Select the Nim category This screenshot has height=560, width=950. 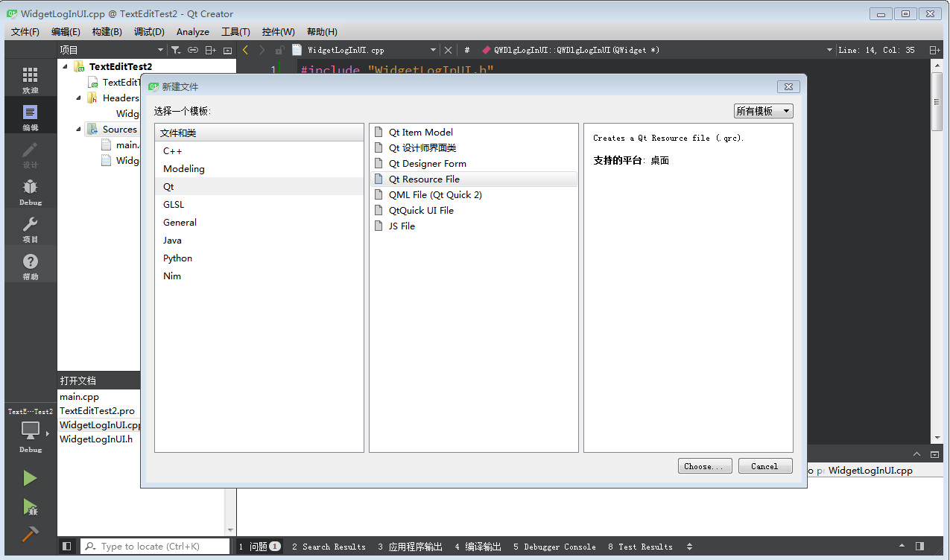[259, 276]
